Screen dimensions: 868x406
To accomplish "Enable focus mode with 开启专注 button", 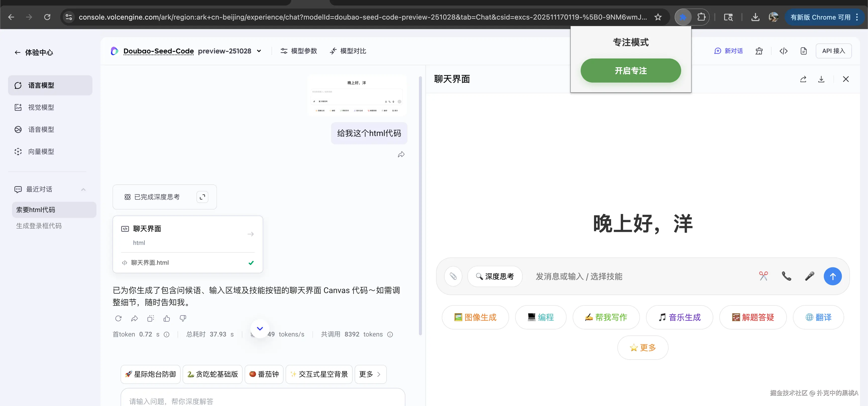I will [630, 71].
